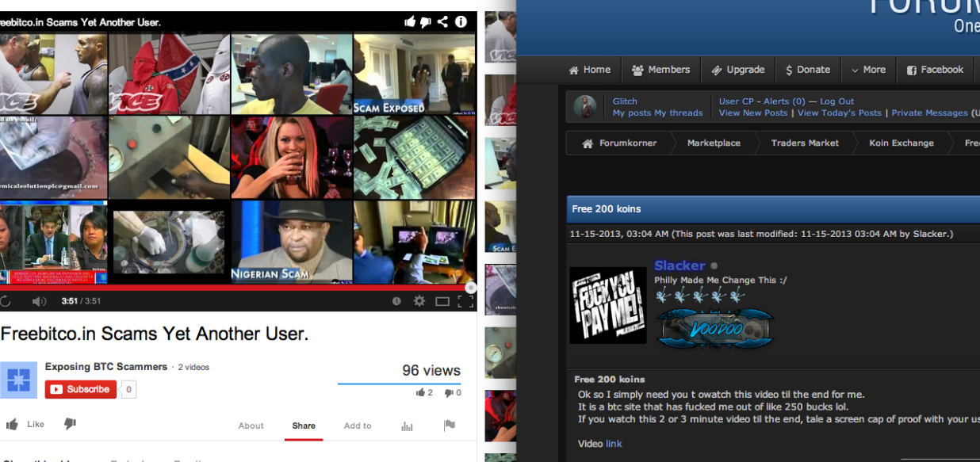
Task: Go to Marketplace breadcrumb
Action: click(714, 143)
